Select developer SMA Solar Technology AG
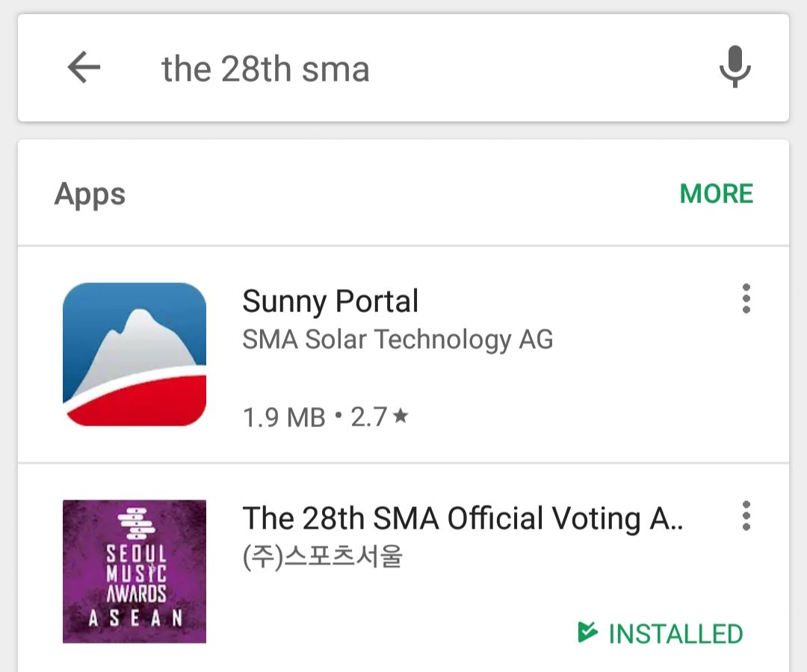 pos(398,340)
